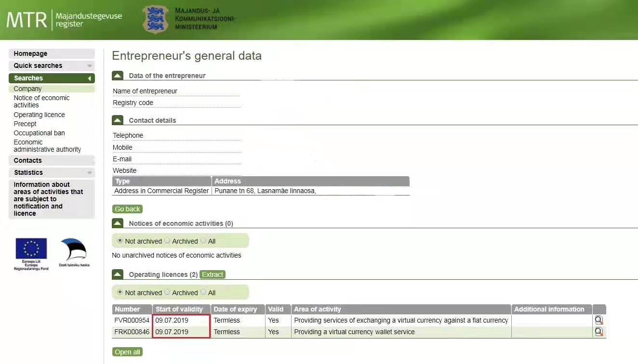Collapse the Data of the entrepreneur section
This screenshot has width=638, height=364.
pyautogui.click(x=118, y=76)
